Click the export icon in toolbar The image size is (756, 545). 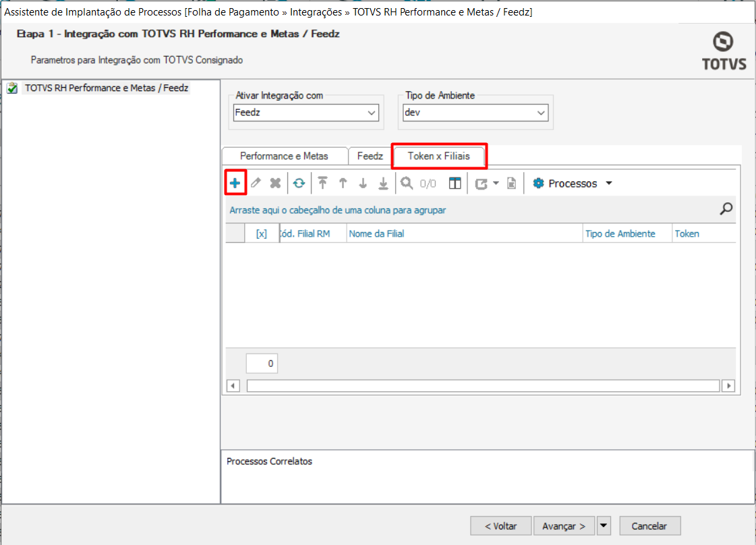tap(481, 183)
